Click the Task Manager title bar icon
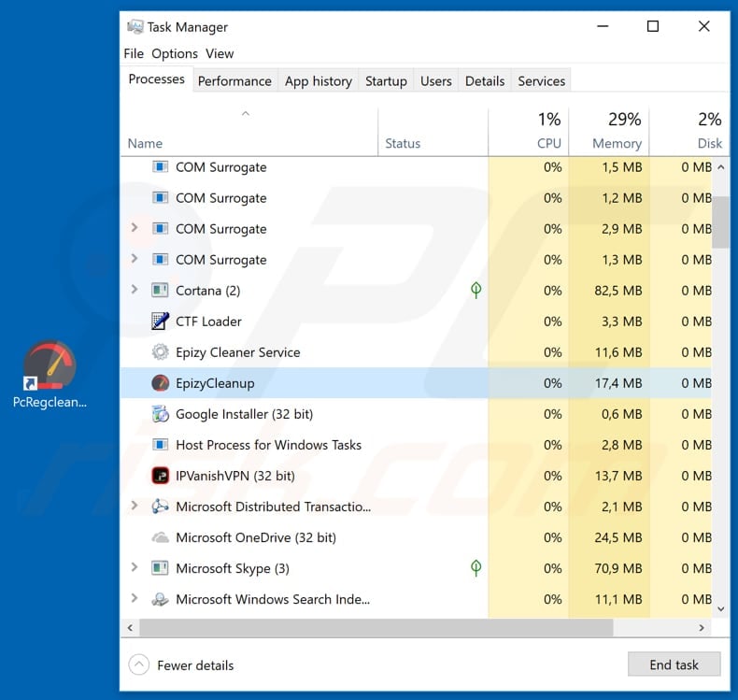This screenshot has width=738, height=700. 135,26
